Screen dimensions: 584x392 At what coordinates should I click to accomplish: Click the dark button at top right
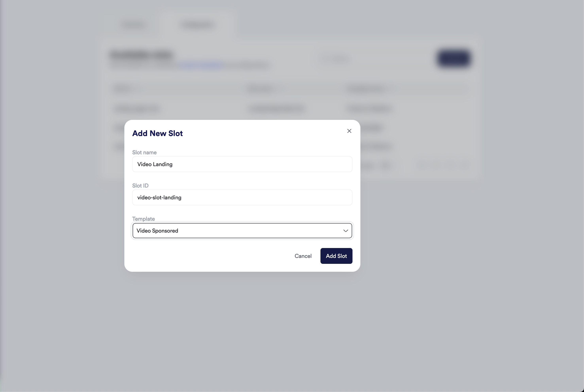454,59
